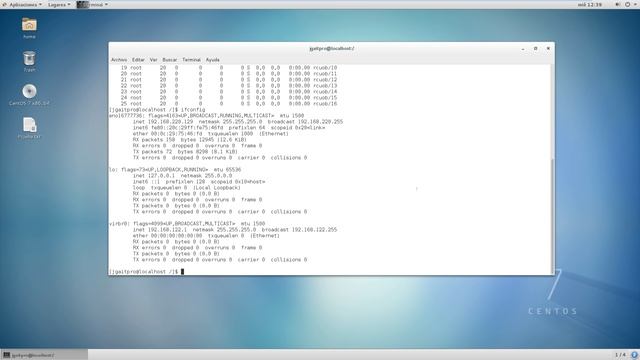The height and width of the screenshot is (360, 640).
Task: Click the process row for rcuob/16
Action: click(x=229, y=104)
